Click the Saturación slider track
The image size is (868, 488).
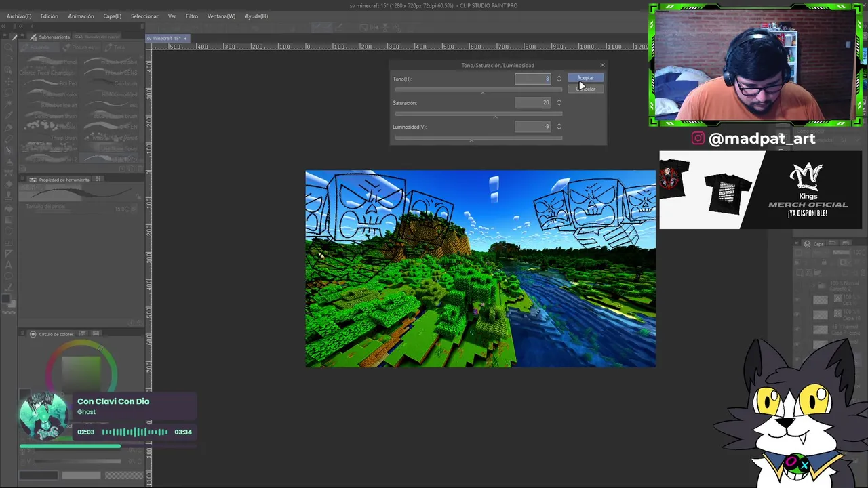[479, 114]
